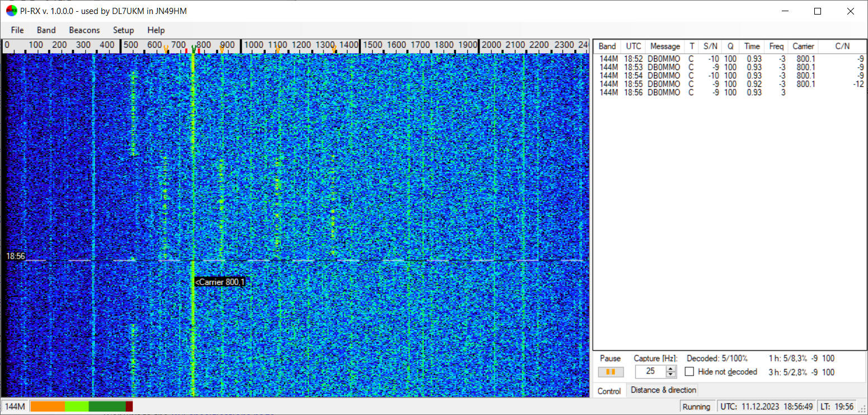Screen dimensions: 868x415
Task: Click the 2000 Hz mark on the frequency ruler
Action: [491, 45]
